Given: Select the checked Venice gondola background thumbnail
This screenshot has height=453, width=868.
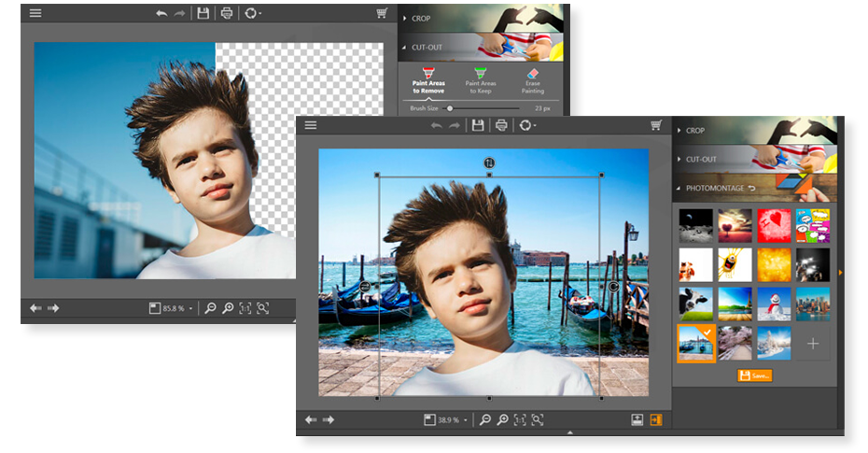Looking at the screenshot, I should tap(696, 344).
